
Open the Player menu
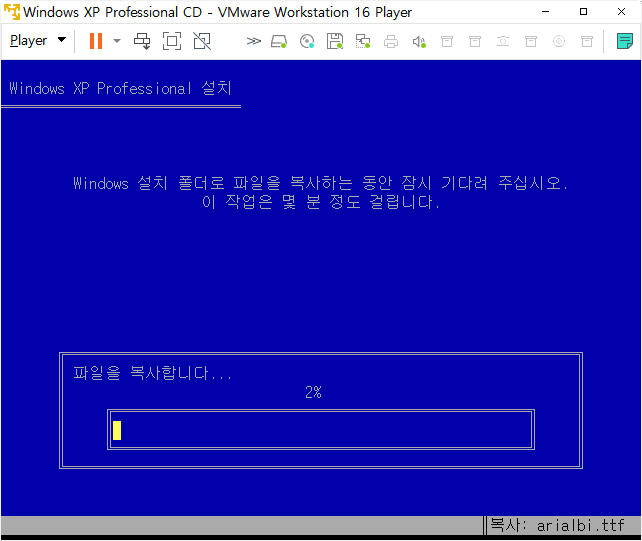(37, 41)
